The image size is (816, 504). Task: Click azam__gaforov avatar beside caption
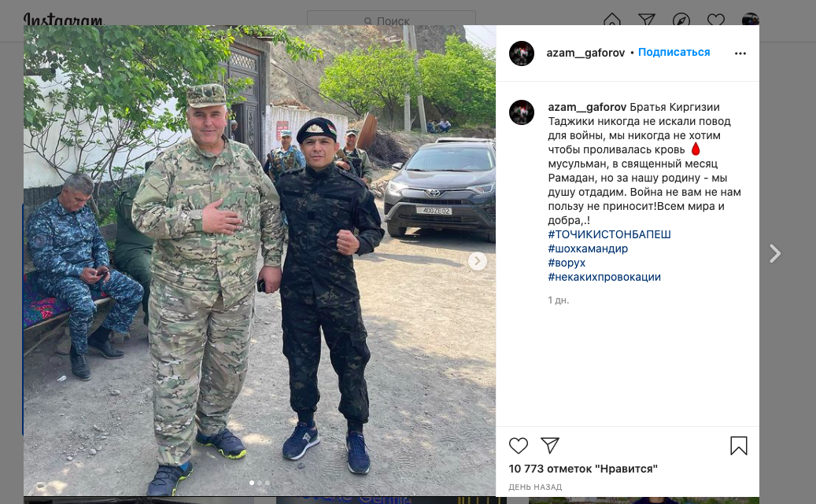[522, 112]
